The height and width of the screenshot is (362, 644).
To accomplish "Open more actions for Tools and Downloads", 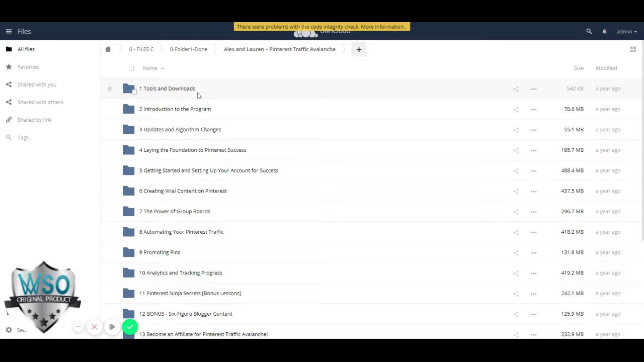I will [533, 89].
